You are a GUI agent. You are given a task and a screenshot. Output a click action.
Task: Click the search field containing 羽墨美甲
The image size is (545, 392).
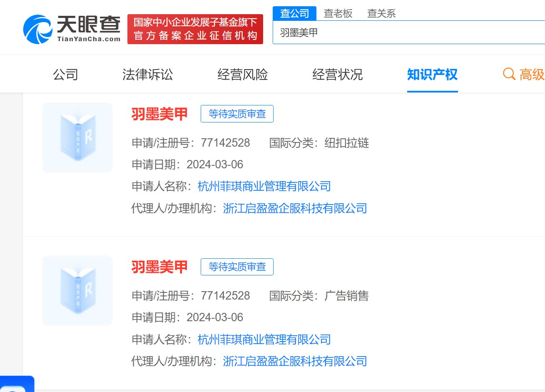click(408, 32)
